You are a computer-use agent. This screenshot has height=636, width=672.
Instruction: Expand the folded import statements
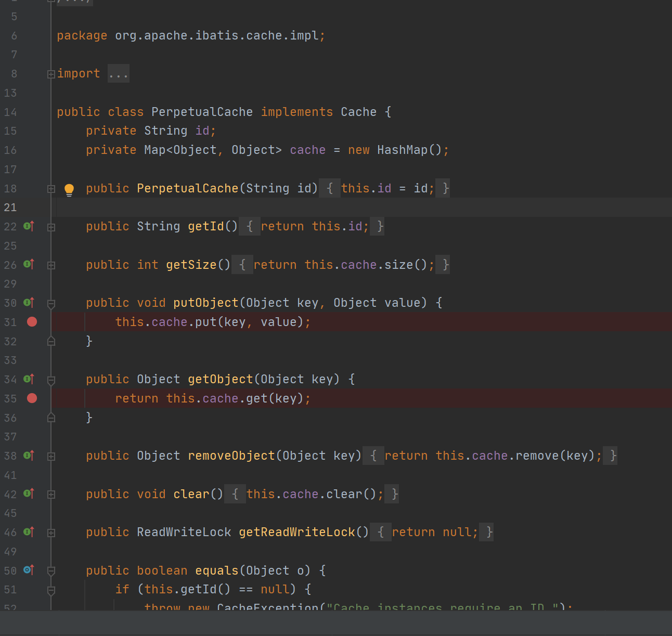(51, 74)
